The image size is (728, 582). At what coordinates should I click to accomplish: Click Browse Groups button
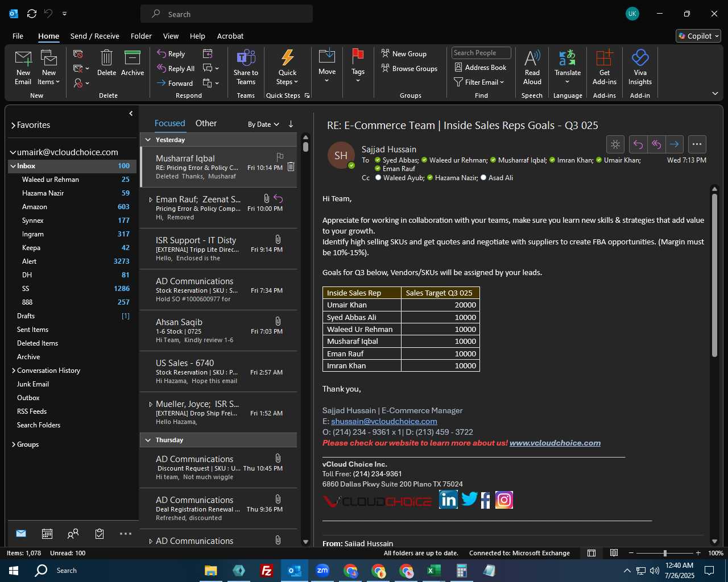(x=409, y=68)
